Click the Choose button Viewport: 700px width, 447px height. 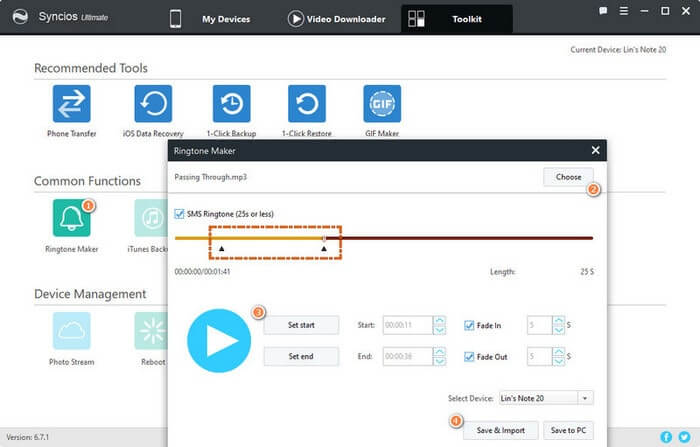pyautogui.click(x=568, y=177)
